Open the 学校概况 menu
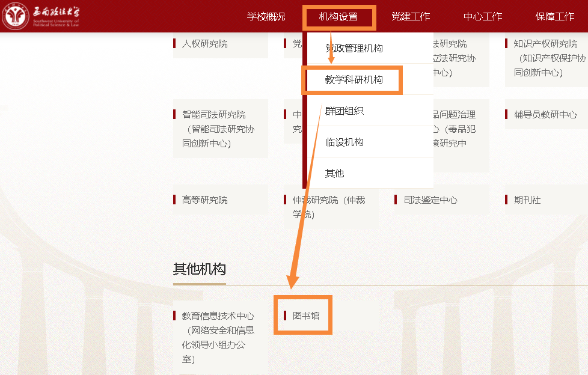588x375 pixels. click(x=266, y=16)
